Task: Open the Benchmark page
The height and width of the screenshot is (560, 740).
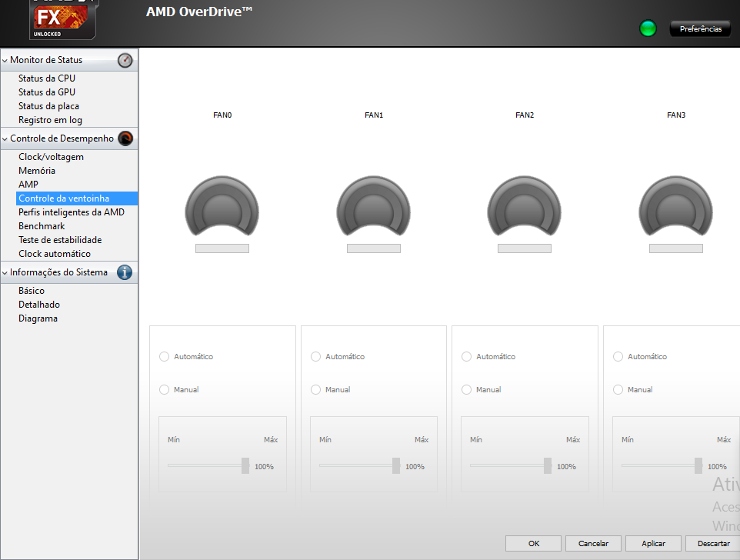Action: [42, 226]
